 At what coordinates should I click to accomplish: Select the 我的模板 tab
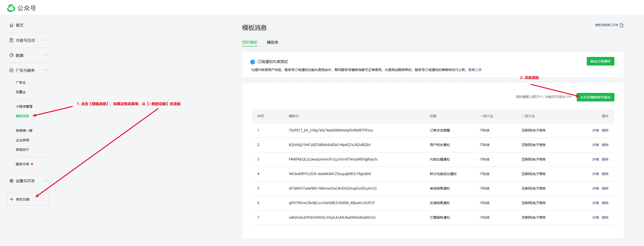[x=249, y=42]
